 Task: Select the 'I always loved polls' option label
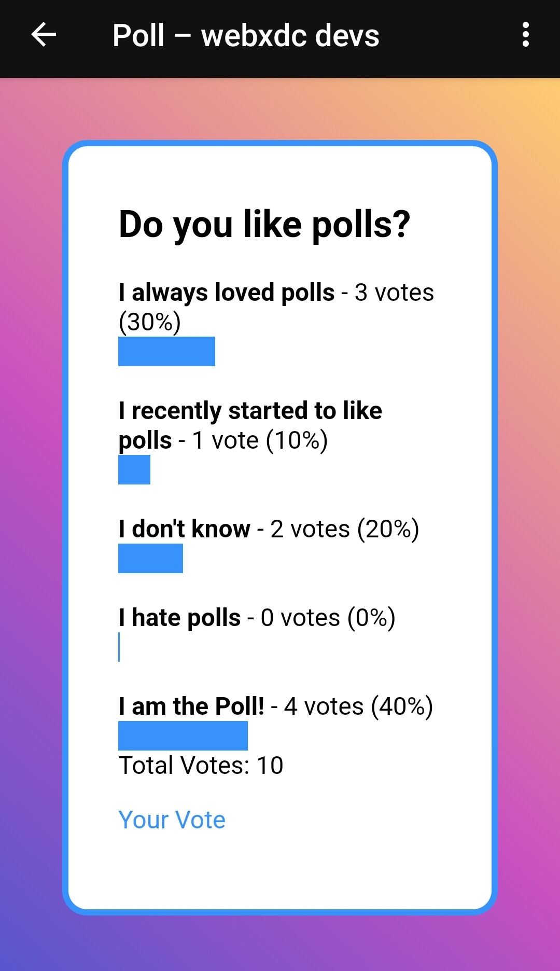click(226, 293)
